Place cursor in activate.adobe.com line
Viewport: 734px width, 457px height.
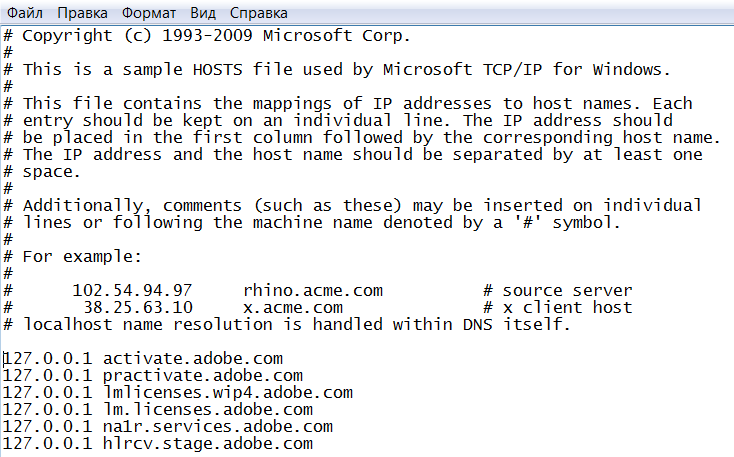[x=143, y=359]
